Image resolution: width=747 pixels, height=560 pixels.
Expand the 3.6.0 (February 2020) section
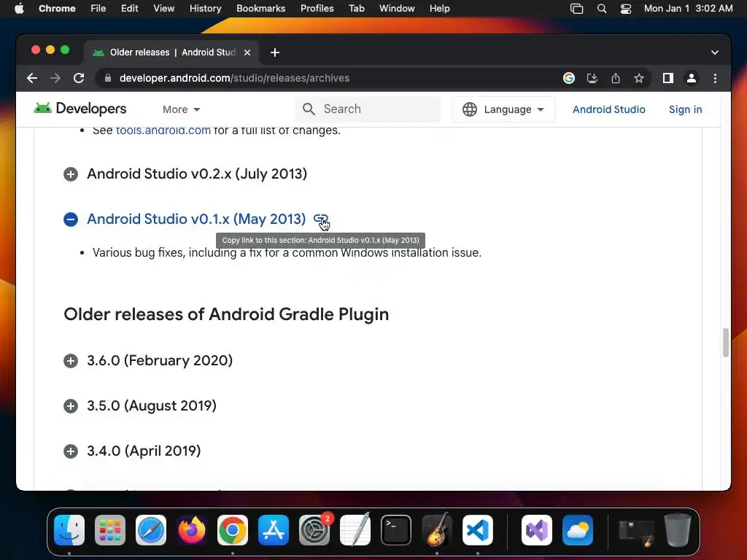(x=71, y=361)
